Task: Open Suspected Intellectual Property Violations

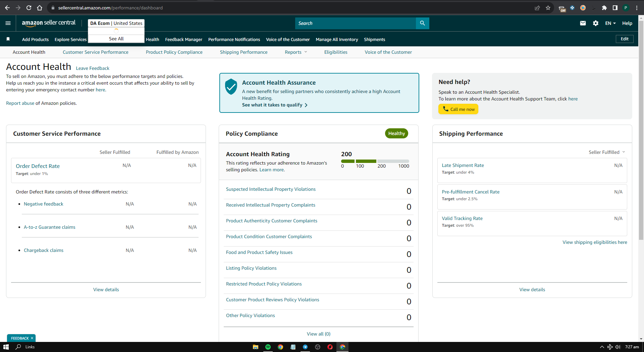Action: click(x=271, y=189)
